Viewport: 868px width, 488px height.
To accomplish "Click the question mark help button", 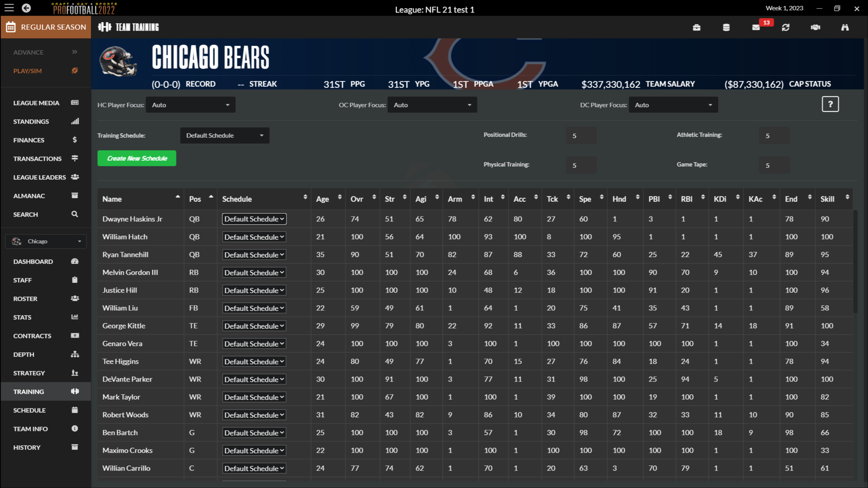I will pos(830,104).
